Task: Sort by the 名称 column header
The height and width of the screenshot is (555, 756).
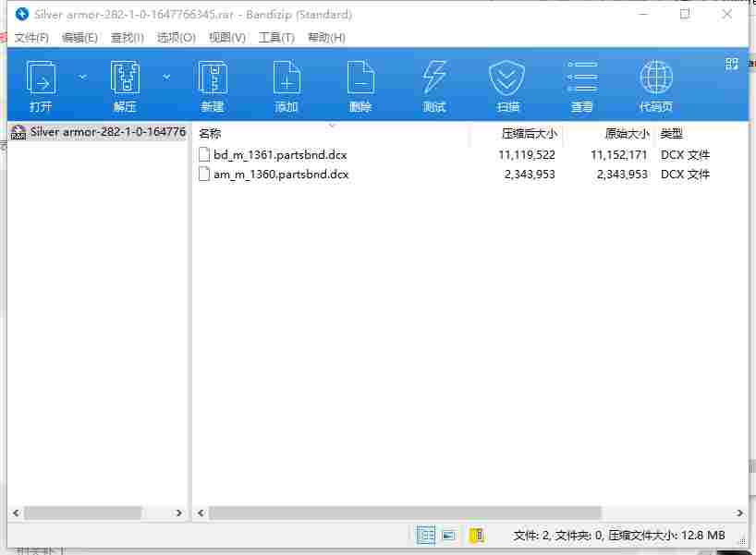Action: coord(331,134)
